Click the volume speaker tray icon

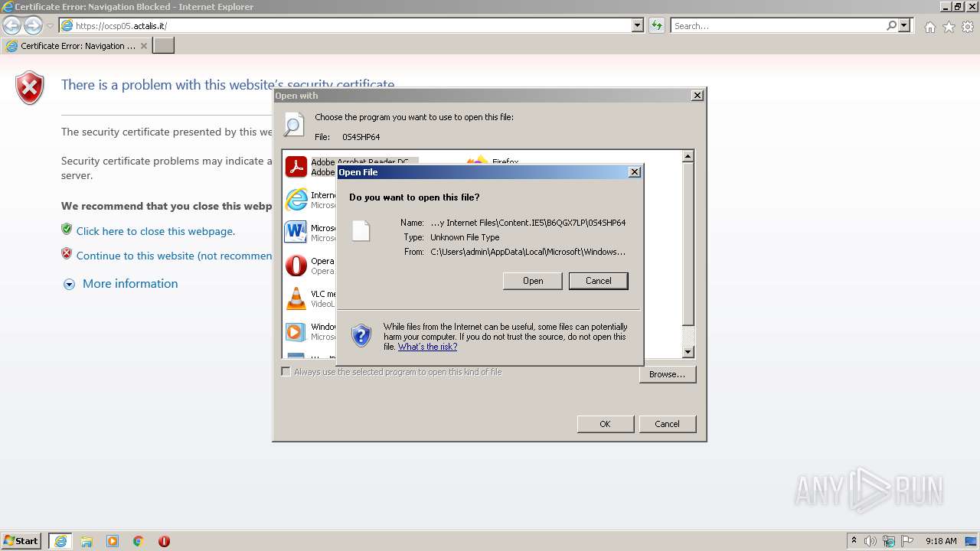tap(870, 541)
